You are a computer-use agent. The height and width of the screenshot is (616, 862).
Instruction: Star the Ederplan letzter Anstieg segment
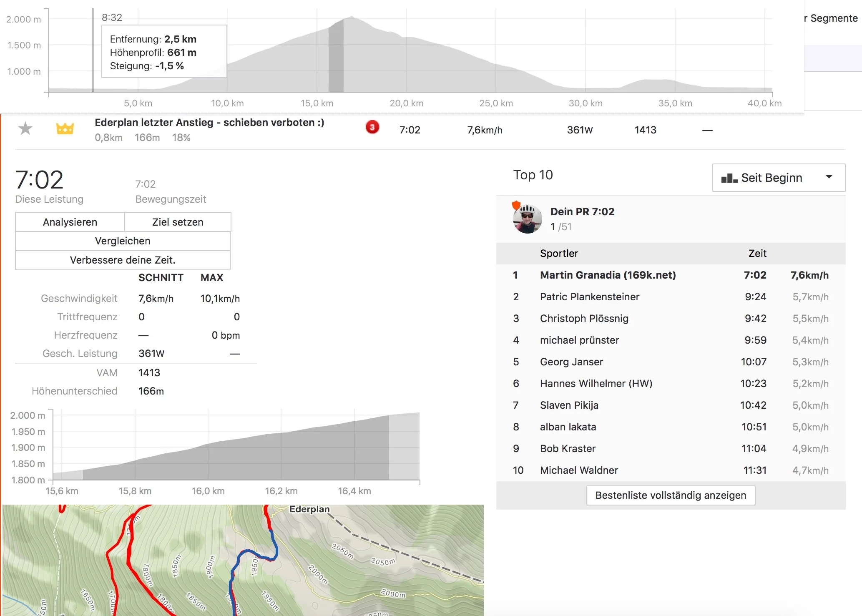[x=25, y=128]
